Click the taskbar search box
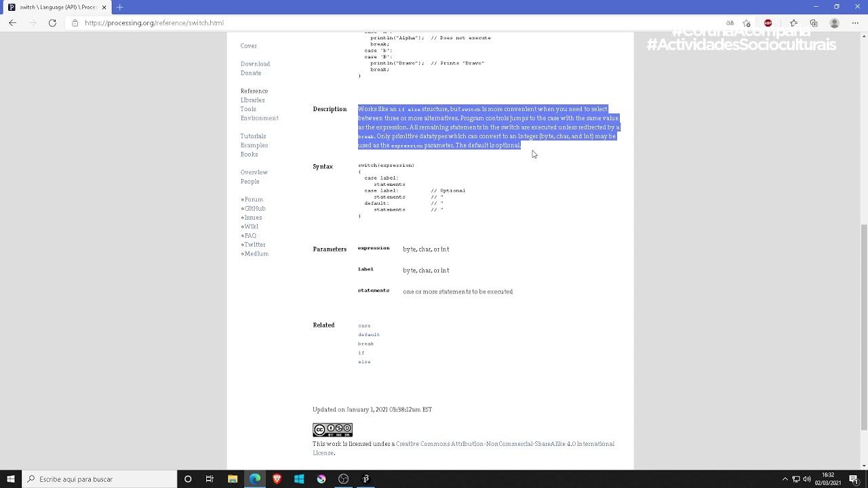 100,479
